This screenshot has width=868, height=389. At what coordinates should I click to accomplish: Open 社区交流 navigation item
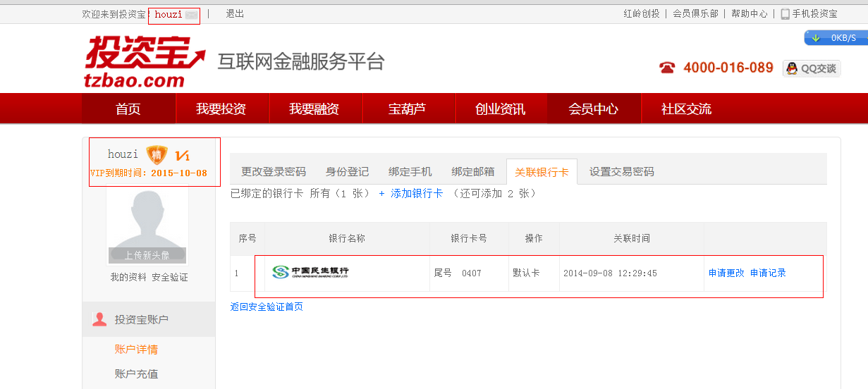click(687, 109)
